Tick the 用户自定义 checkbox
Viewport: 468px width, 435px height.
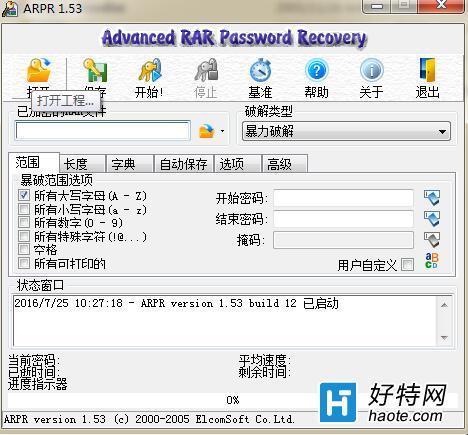tap(408, 265)
